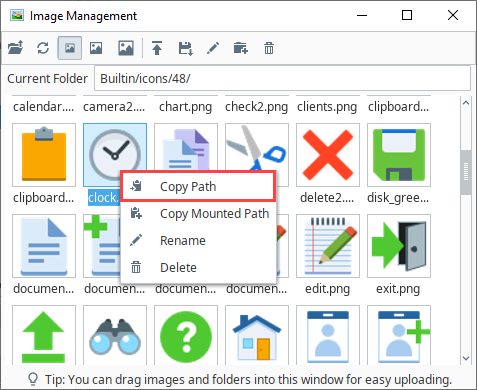The width and height of the screenshot is (477, 390).
Task: Select small thumbnail size view
Action: 70,48
